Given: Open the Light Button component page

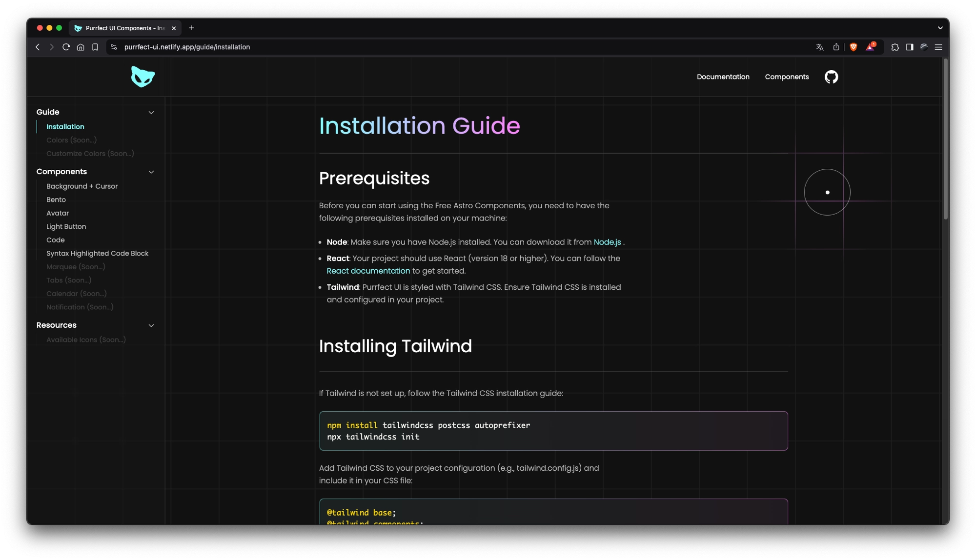Looking at the screenshot, I should (66, 226).
